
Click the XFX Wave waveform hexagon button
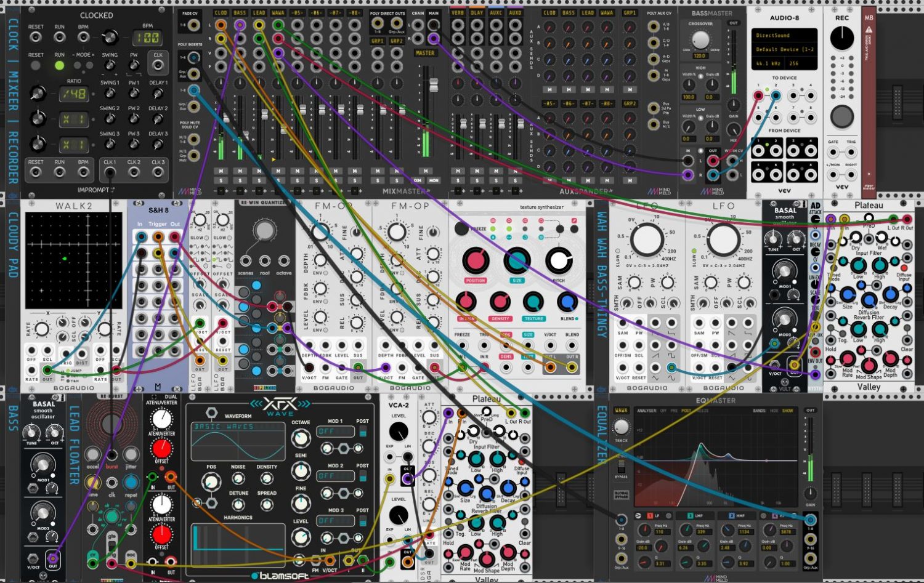[x=211, y=412]
